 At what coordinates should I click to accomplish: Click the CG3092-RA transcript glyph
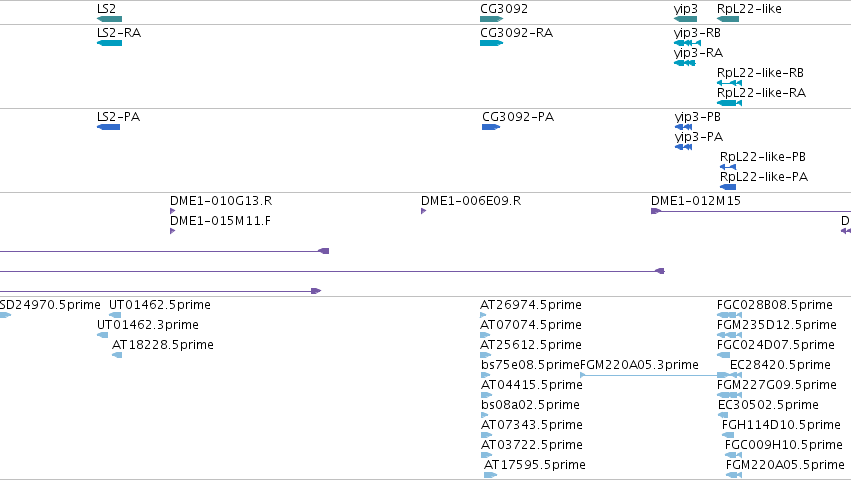click(x=491, y=43)
